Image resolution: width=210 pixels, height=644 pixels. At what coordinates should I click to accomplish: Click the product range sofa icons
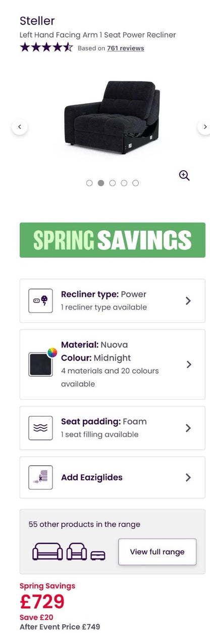tap(69, 552)
